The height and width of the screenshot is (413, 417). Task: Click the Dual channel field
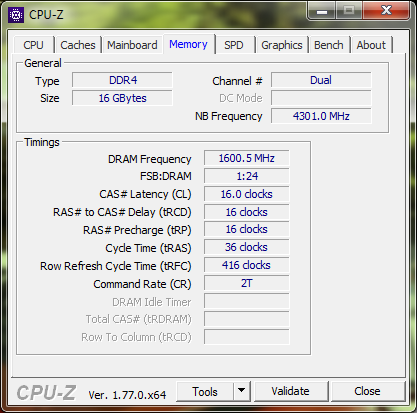pos(321,80)
